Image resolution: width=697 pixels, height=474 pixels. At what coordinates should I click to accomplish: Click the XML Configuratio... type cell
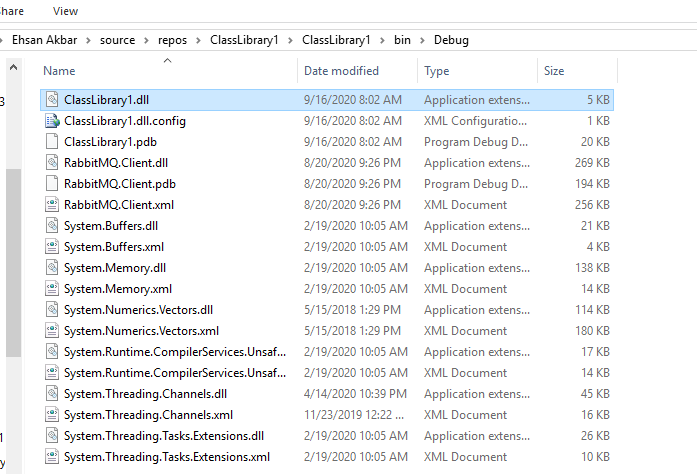click(x=475, y=121)
